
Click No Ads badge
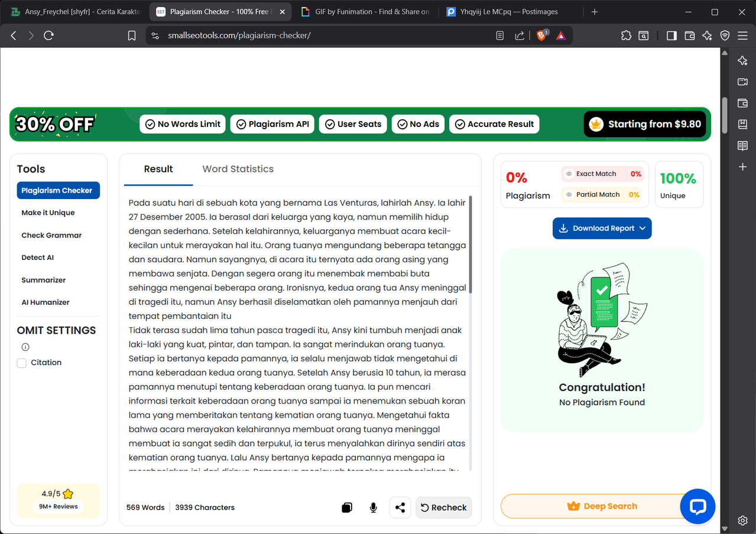[418, 124]
